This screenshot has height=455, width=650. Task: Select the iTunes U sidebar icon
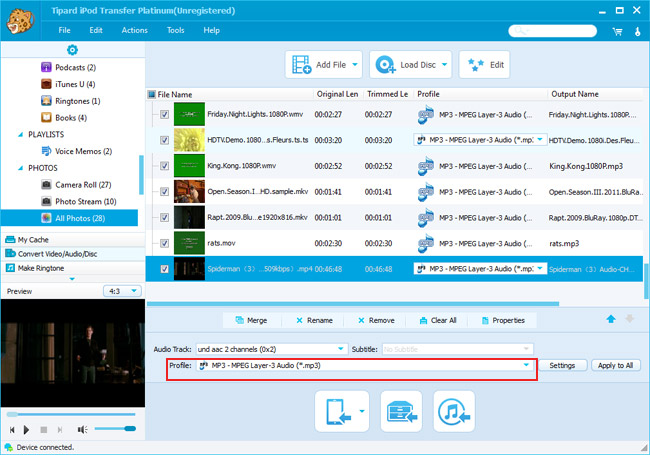pos(46,84)
